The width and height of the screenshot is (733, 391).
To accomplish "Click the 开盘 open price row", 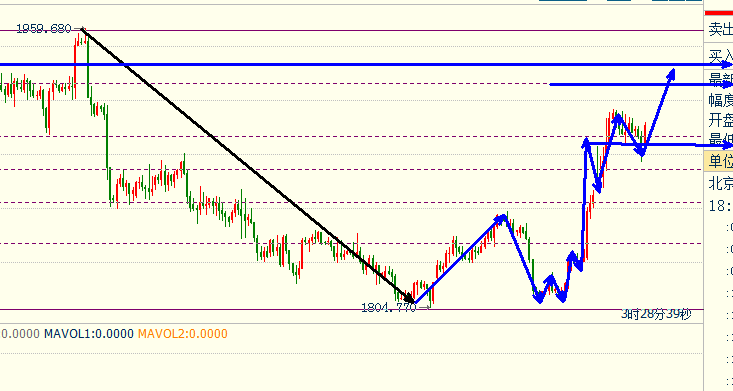I will (720, 120).
